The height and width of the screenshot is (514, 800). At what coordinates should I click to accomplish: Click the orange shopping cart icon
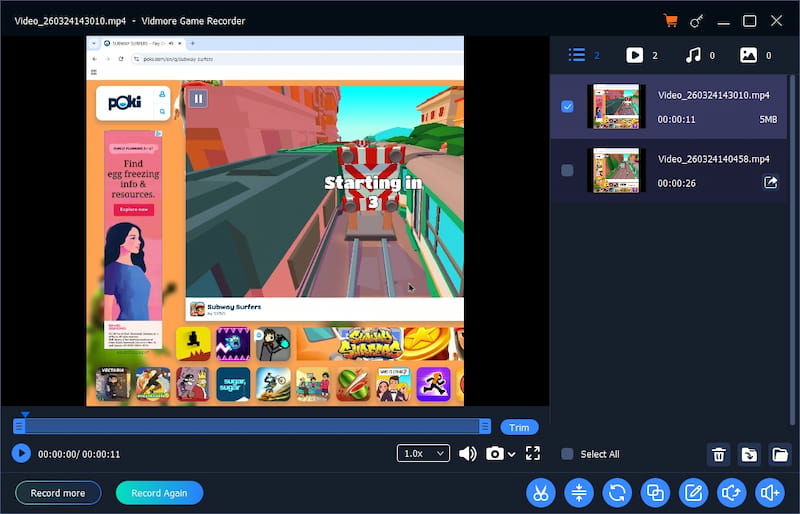(x=670, y=21)
